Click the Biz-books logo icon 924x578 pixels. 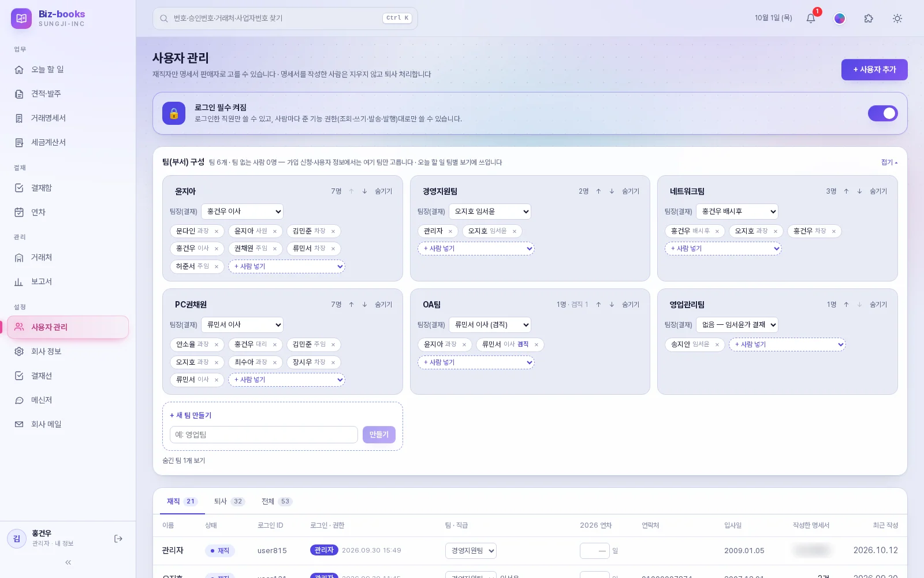[21, 18]
